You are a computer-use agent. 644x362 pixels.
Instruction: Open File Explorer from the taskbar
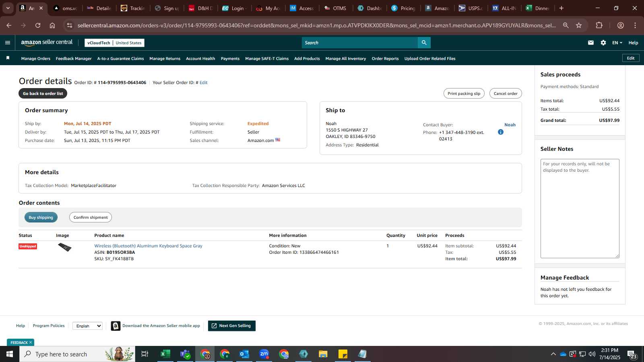click(x=323, y=354)
